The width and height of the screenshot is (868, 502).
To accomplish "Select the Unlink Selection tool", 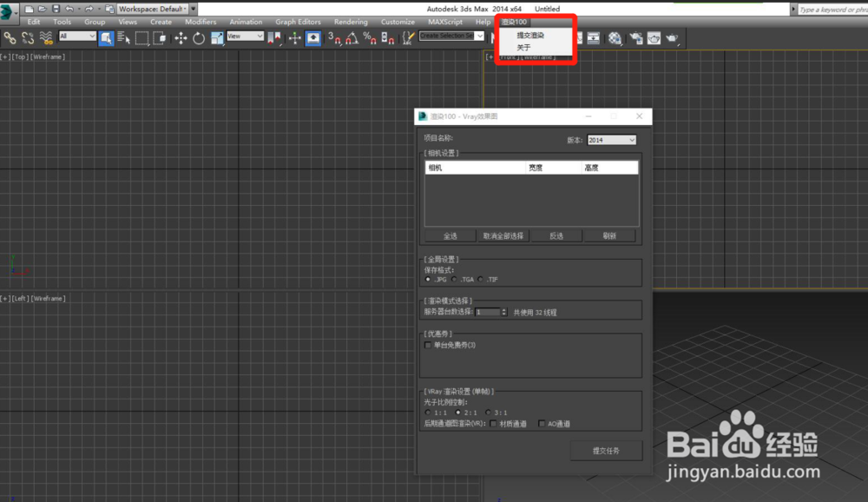I will click(28, 37).
